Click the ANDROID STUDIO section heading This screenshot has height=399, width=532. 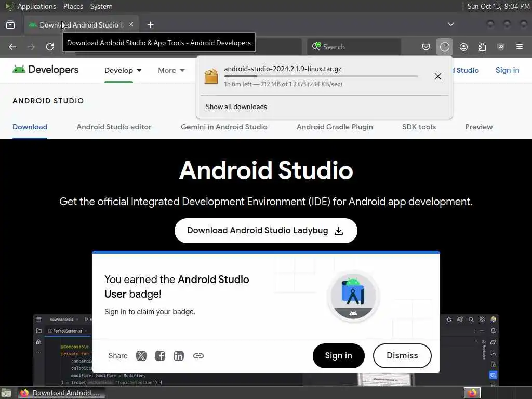(48, 101)
